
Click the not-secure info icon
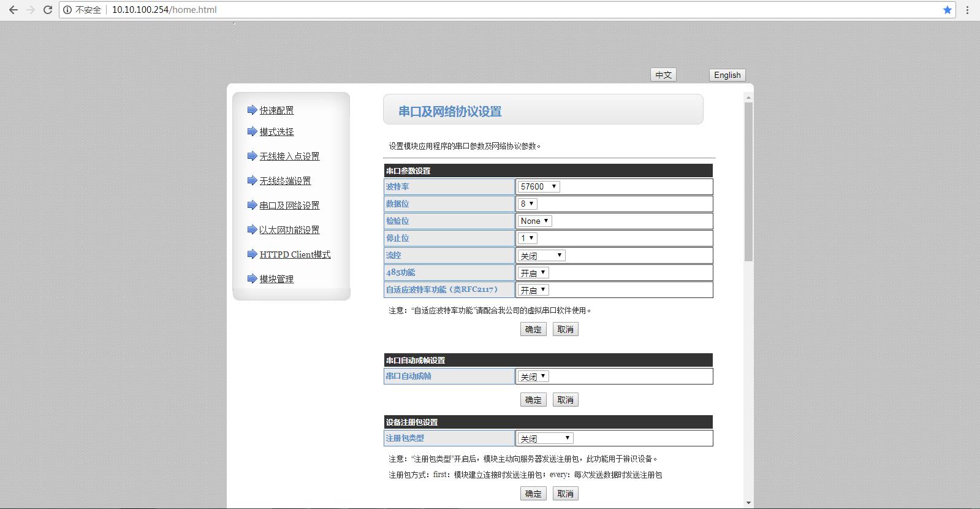(67, 10)
